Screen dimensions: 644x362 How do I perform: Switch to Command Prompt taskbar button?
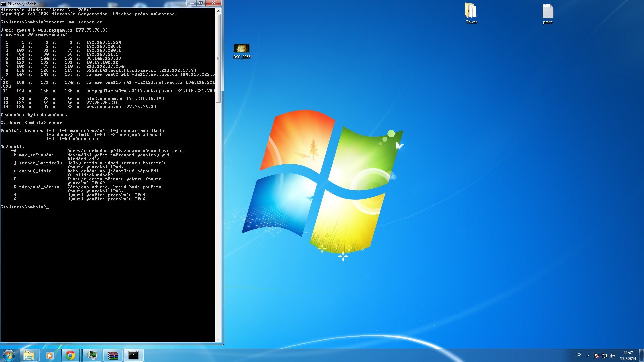click(x=133, y=355)
